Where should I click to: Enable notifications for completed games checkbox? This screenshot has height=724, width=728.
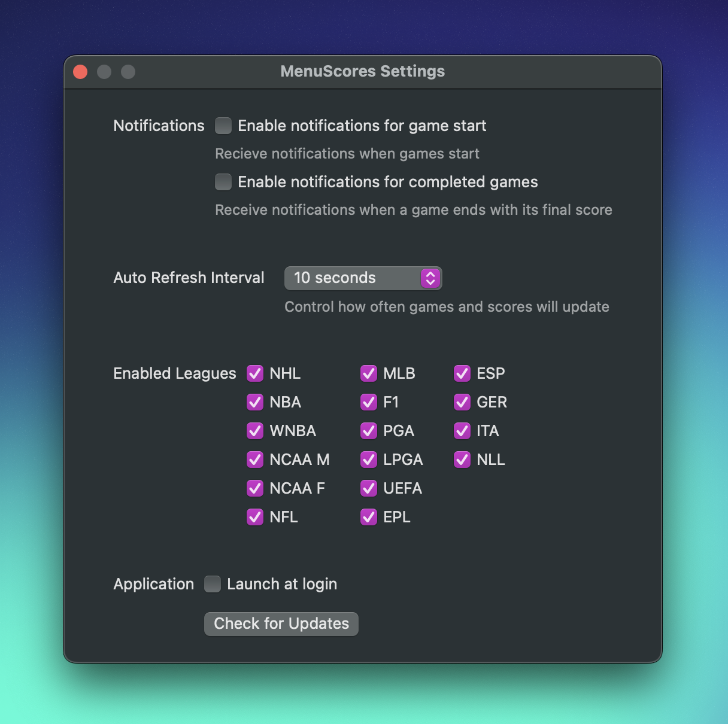(223, 182)
